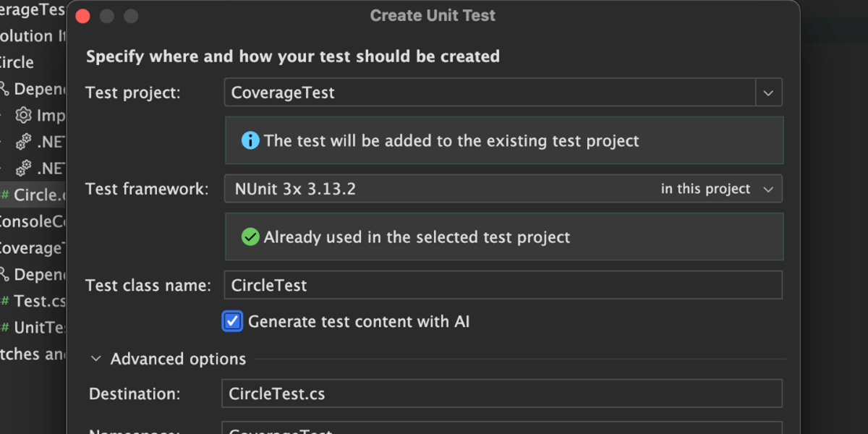Select the Circle project in the solution tree
The height and width of the screenshot is (434, 868).
pos(17,62)
